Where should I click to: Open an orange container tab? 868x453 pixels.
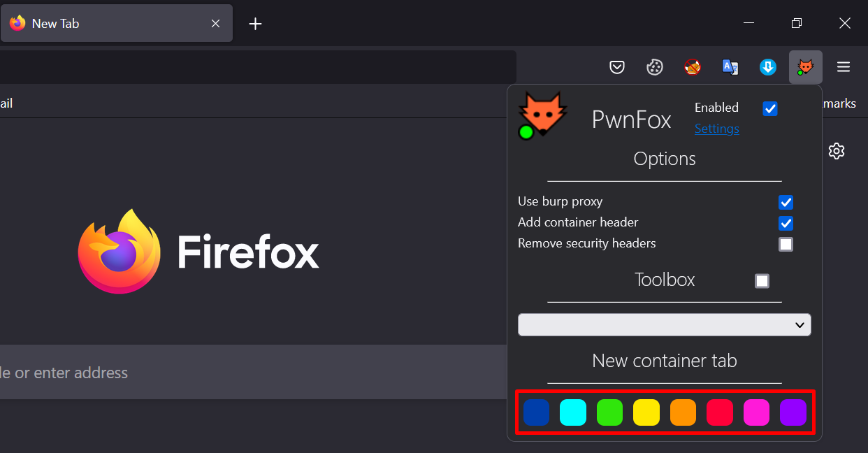[683, 412]
